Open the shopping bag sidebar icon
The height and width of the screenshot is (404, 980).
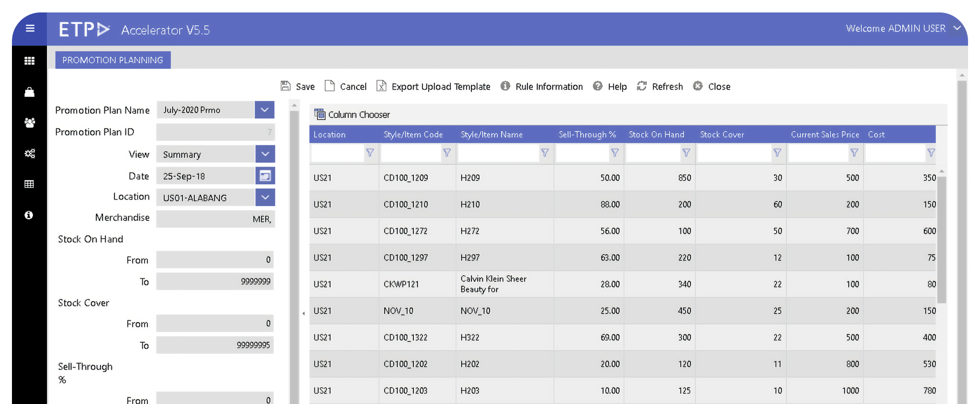[x=29, y=92]
